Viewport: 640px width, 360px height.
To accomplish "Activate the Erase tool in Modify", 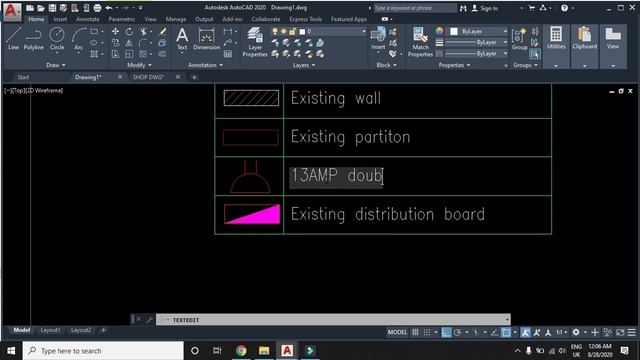I will pos(162,31).
